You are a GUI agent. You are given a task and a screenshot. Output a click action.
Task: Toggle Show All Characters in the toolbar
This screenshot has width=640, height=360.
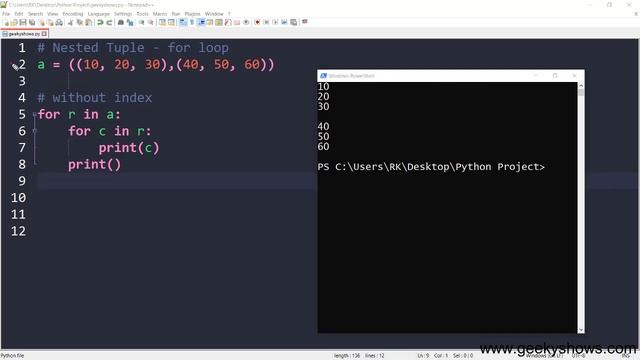coord(192,22)
